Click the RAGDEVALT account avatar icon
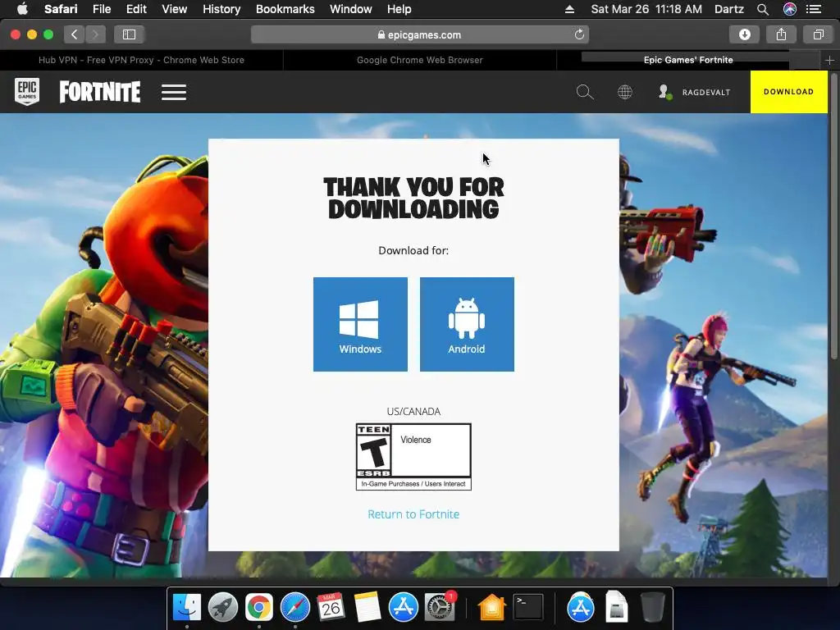This screenshot has height=630, width=840. pos(664,92)
